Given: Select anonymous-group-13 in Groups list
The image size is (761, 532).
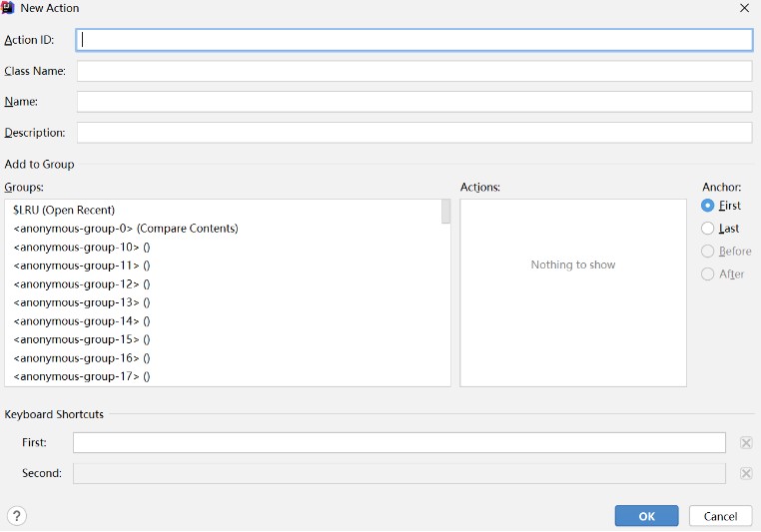Looking at the screenshot, I should pyautogui.click(x=82, y=302).
